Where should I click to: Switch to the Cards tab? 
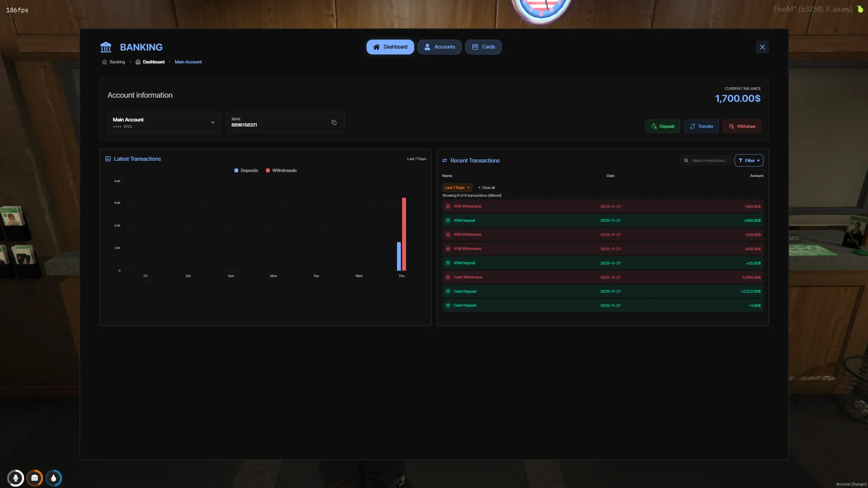[483, 47]
